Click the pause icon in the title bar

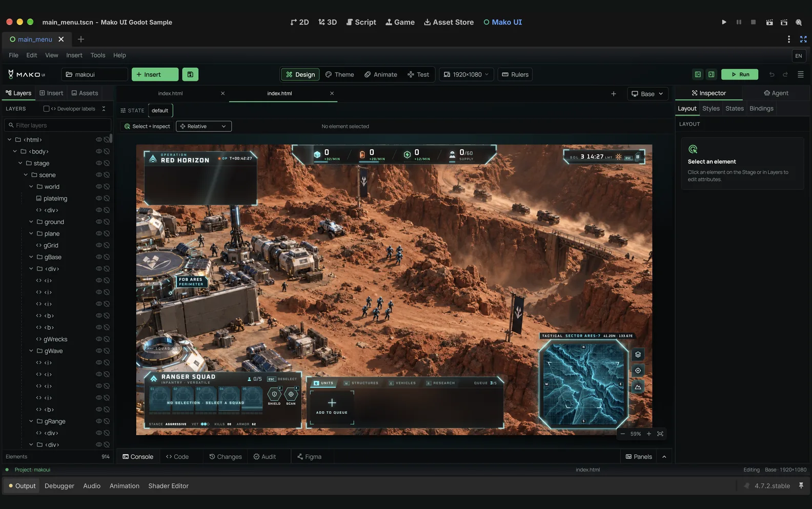[x=739, y=22]
